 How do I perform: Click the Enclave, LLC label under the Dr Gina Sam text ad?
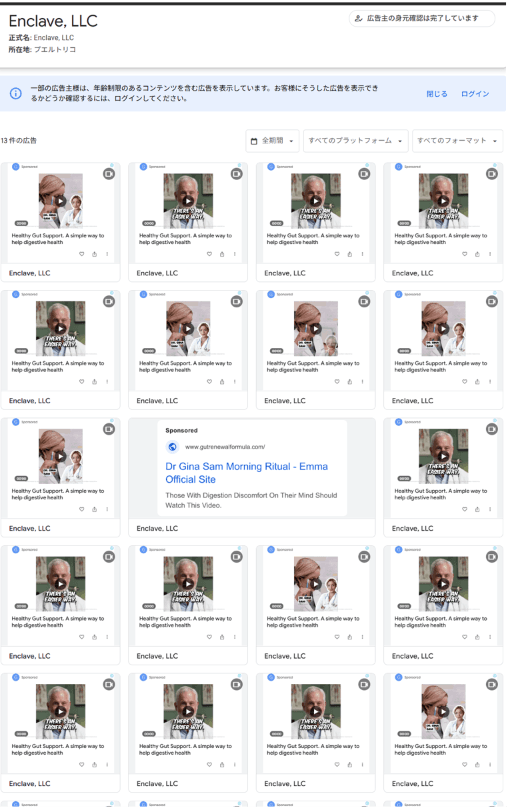coord(157,529)
